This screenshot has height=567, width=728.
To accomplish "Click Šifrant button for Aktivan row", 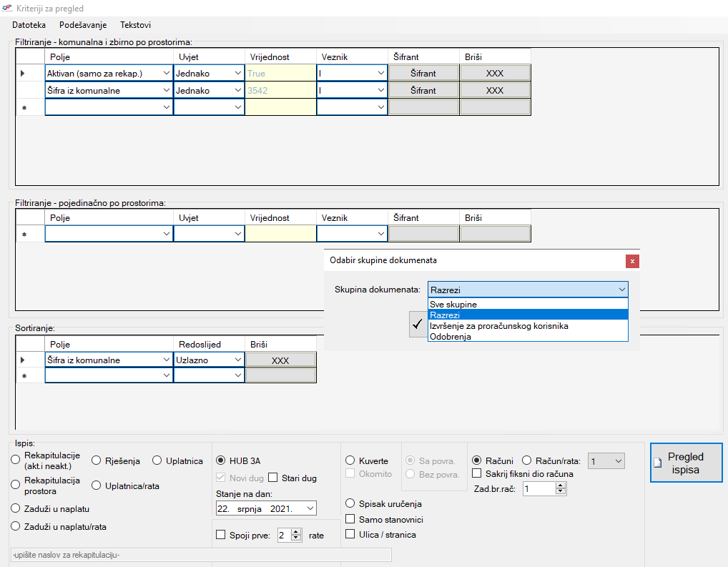I will (x=423, y=73).
